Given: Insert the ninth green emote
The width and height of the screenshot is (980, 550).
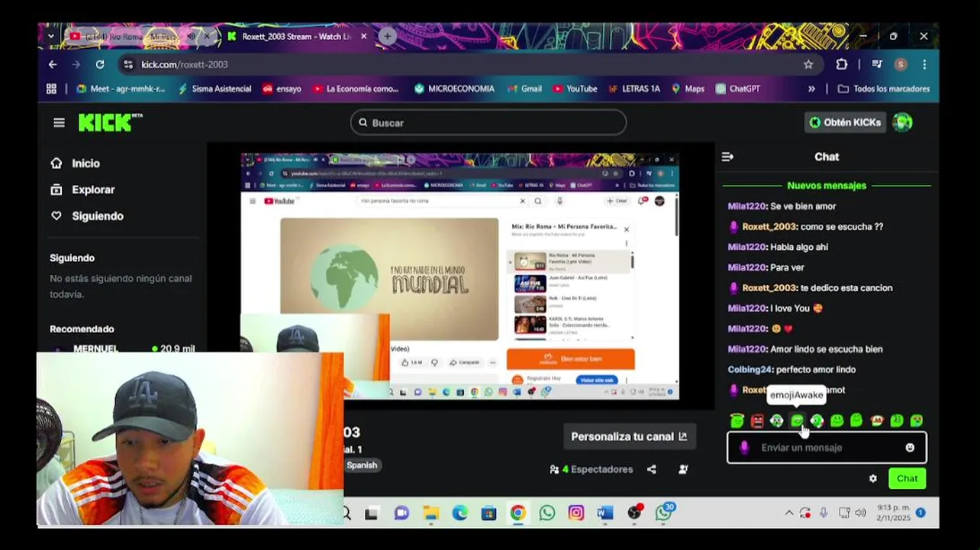Looking at the screenshot, I should 896,420.
